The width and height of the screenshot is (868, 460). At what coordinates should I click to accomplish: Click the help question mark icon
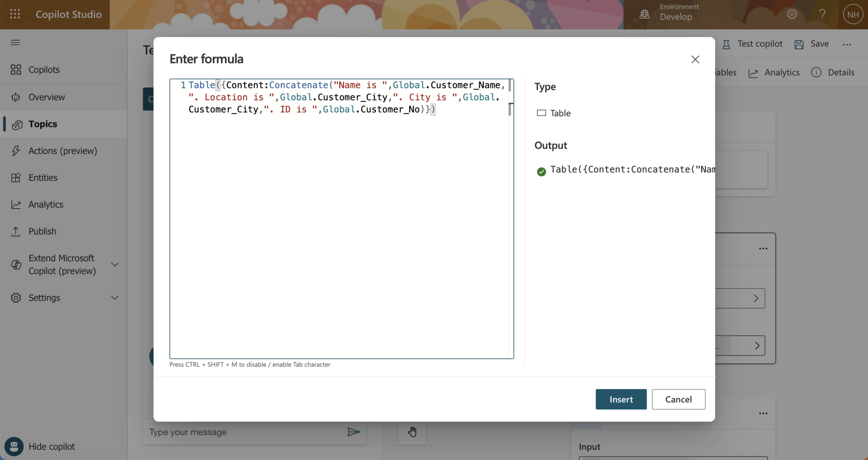click(x=823, y=14)
